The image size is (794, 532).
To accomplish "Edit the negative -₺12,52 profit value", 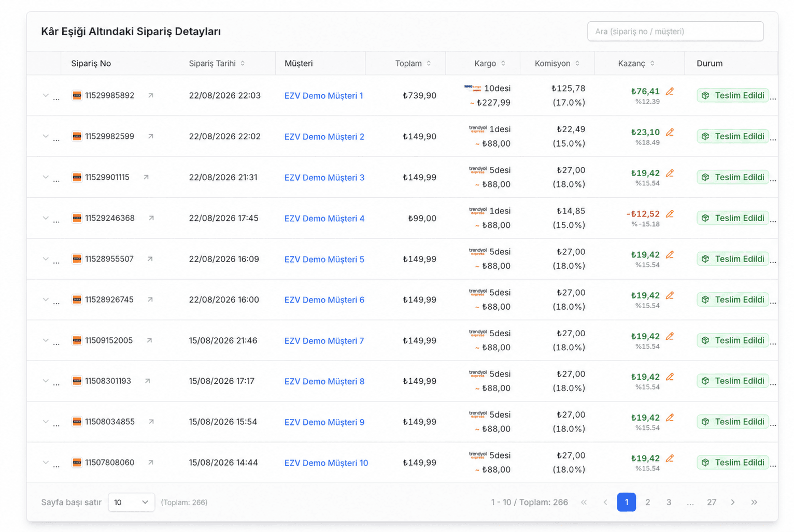I will pos(670,213).
